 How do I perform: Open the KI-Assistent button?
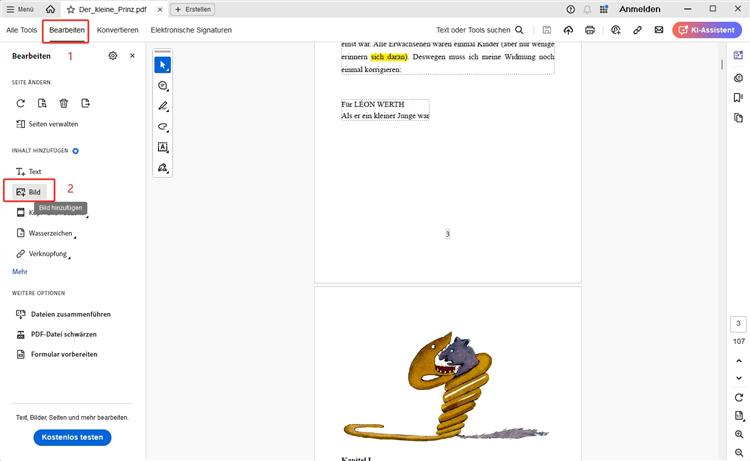click(706, 30)
